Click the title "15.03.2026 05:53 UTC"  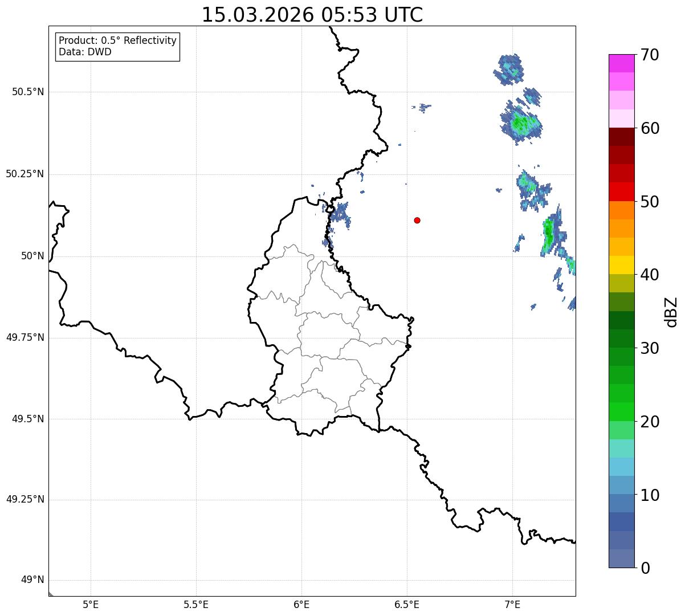pyautogui.click(x=312, y=15)
